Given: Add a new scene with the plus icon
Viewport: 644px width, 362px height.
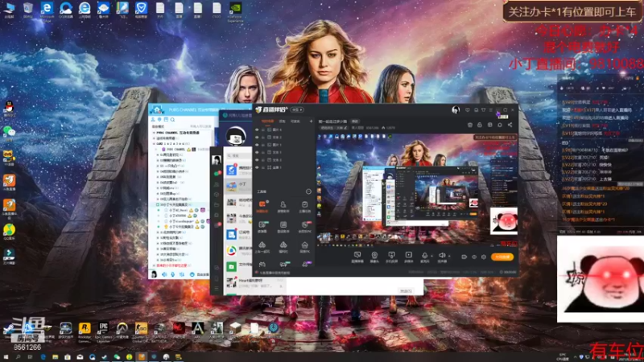Looking at the screenshot, I should (311, 121).
